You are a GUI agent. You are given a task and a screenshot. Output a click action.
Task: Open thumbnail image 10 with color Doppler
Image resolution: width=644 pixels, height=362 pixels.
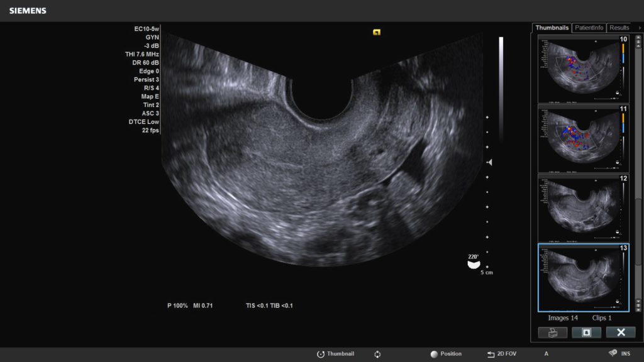583,68
